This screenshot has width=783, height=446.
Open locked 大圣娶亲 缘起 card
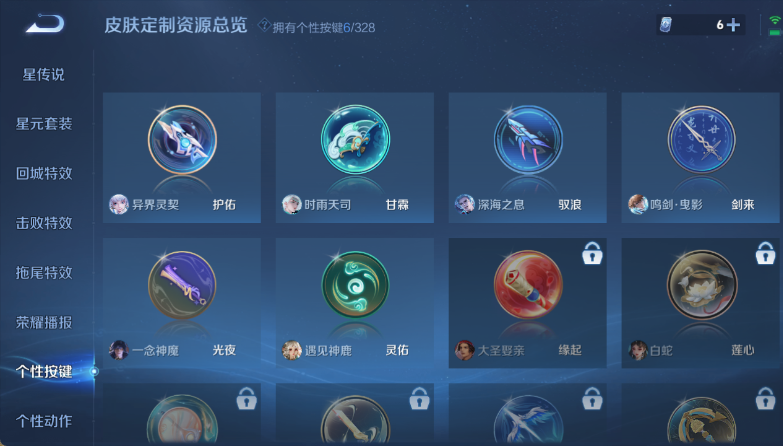pos(527,303)
